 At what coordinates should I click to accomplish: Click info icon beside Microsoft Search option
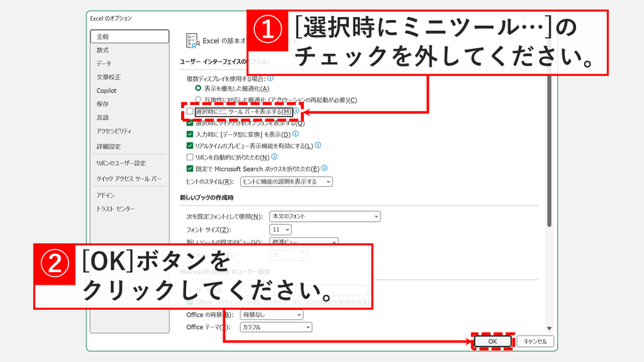click(x=325, y=168)
